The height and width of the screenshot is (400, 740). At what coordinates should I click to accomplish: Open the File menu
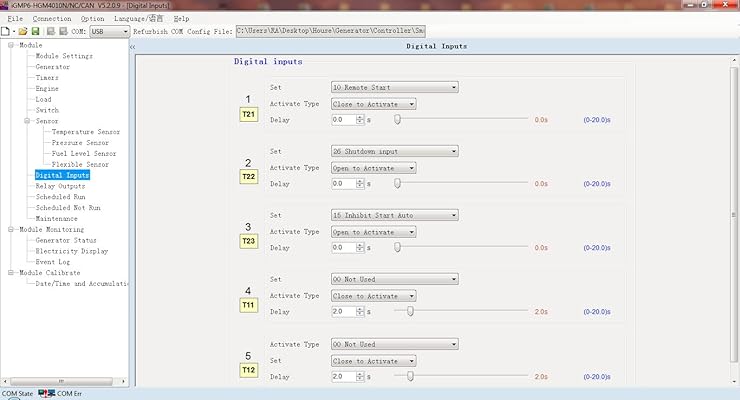click(x=15, y=18)
